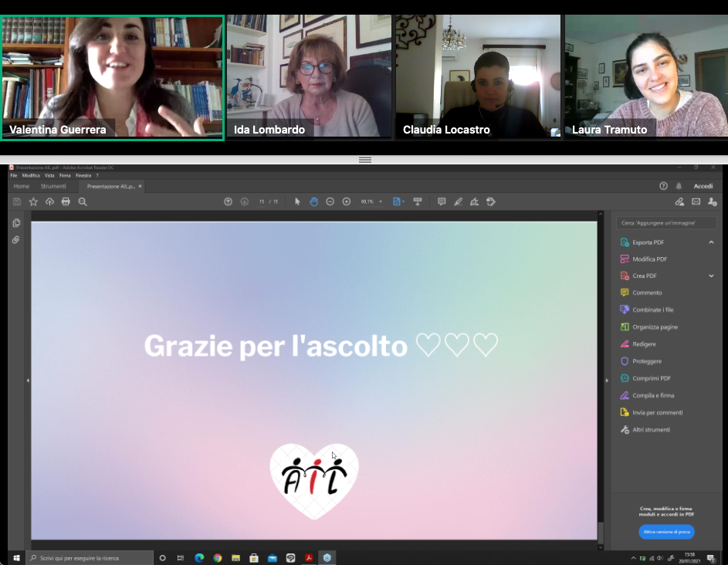
Task: Click the share with others person icon
Action: [713, 201]
